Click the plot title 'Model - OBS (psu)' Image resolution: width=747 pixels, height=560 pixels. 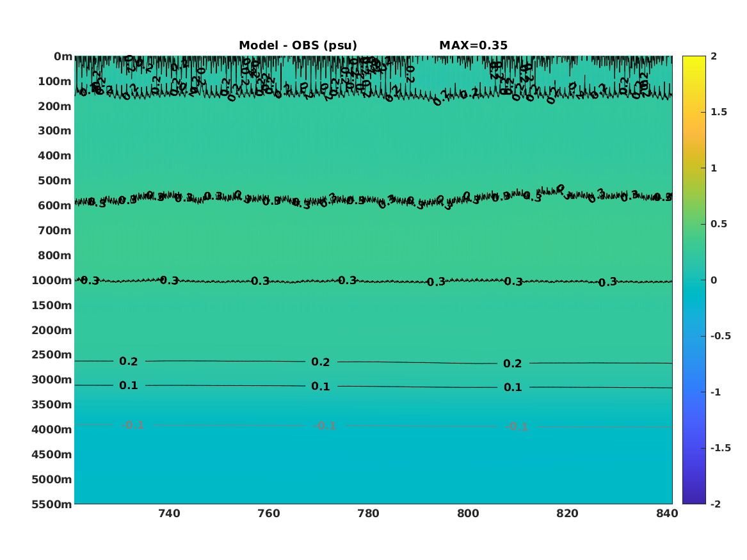(298, 45)
